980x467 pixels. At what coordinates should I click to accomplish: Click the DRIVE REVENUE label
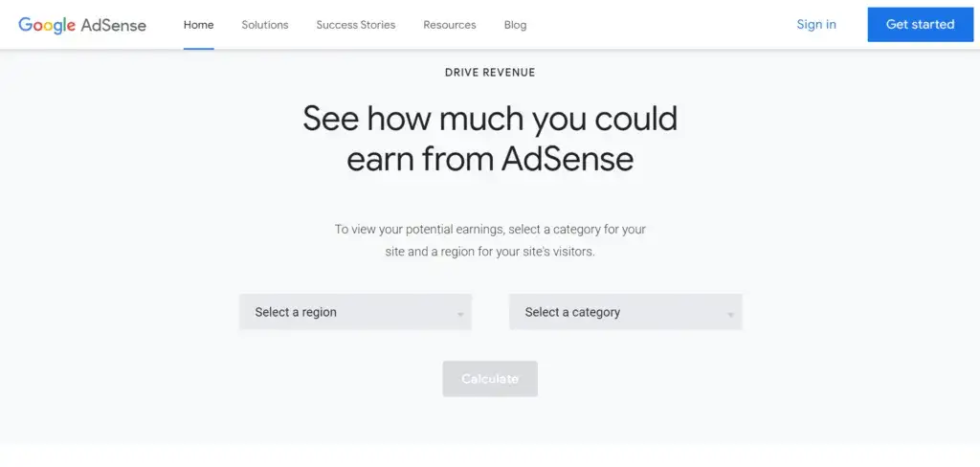coord(490,73)
